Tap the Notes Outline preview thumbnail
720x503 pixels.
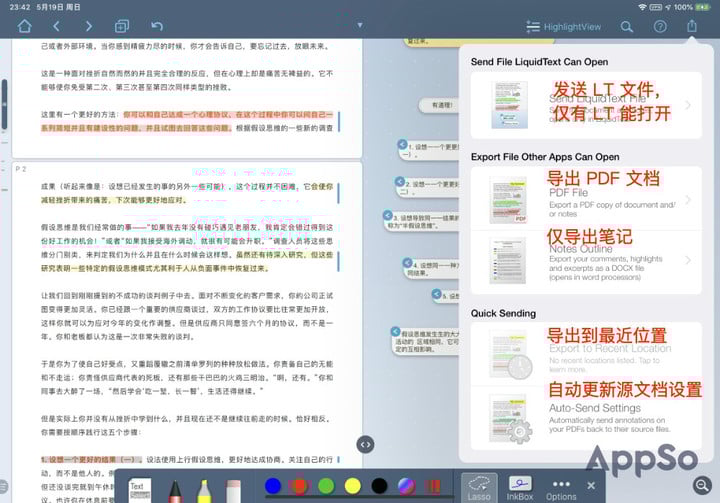[x=507, y=261]
